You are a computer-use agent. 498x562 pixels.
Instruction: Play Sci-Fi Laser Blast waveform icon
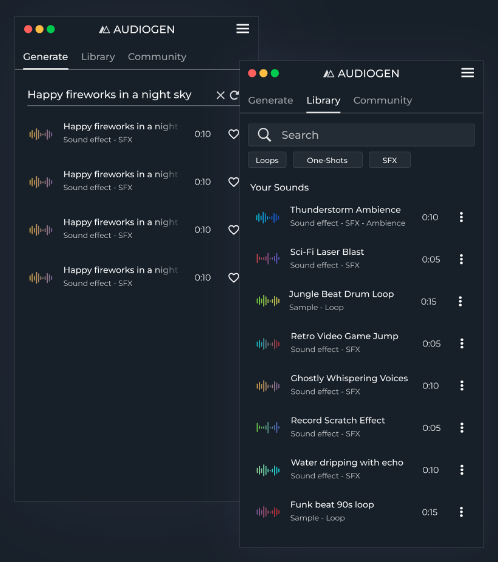[x=267, y=258]
